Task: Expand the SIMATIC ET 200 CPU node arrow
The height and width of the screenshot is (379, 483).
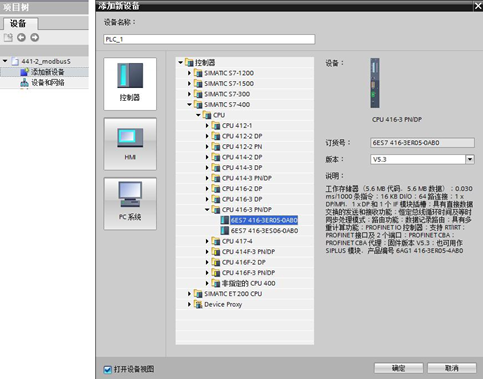Action: pyautogui.click(x=189, y=294)
